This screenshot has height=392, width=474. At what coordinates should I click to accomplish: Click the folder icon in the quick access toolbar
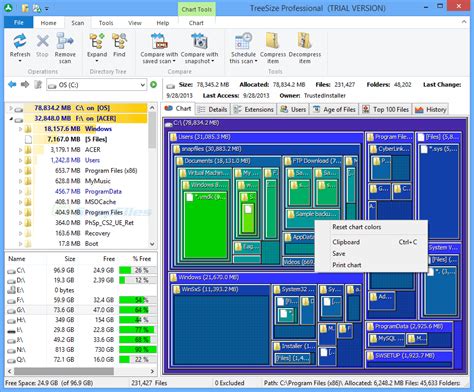tap(25, 8)
